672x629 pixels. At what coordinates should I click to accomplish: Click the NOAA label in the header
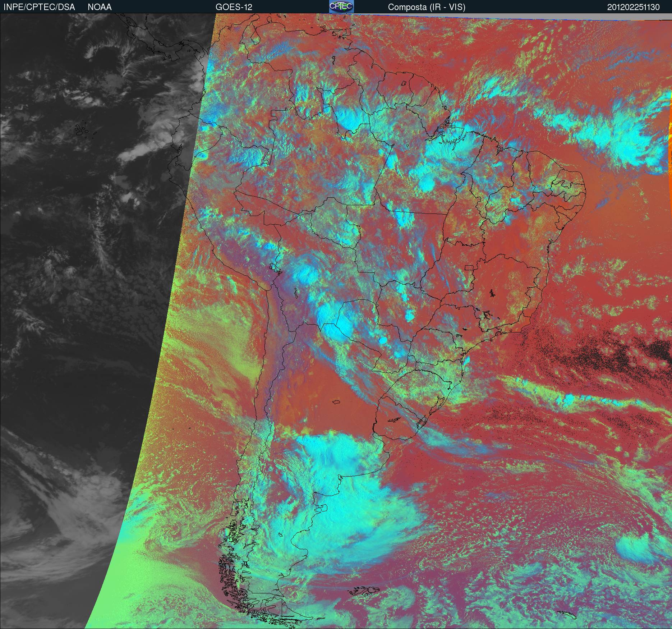pos(100,7)
